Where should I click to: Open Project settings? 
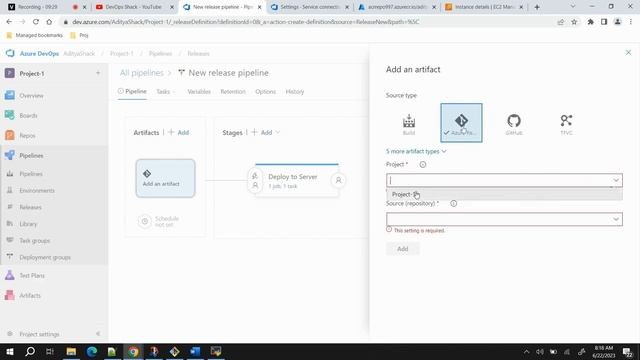point(39,334)
